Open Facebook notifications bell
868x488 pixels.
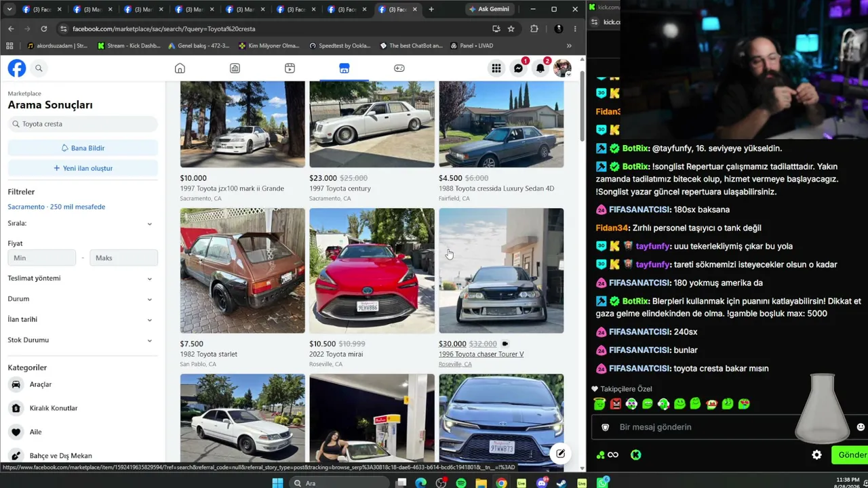540,68
